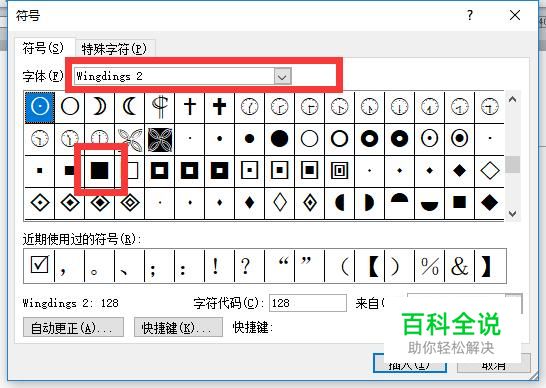This screenshot has height=388, width=546.
Task: Click the help question mark in title bar
Action: [x=470, y=15]
